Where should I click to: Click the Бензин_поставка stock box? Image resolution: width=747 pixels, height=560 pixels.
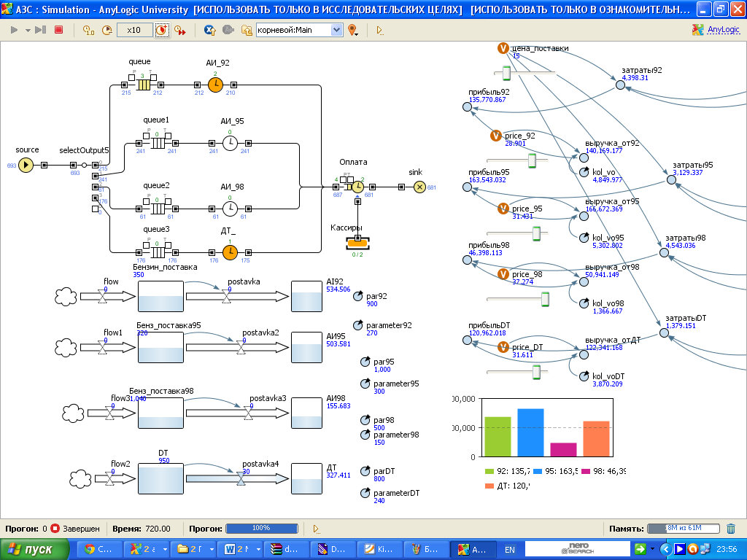click(160, 297)
